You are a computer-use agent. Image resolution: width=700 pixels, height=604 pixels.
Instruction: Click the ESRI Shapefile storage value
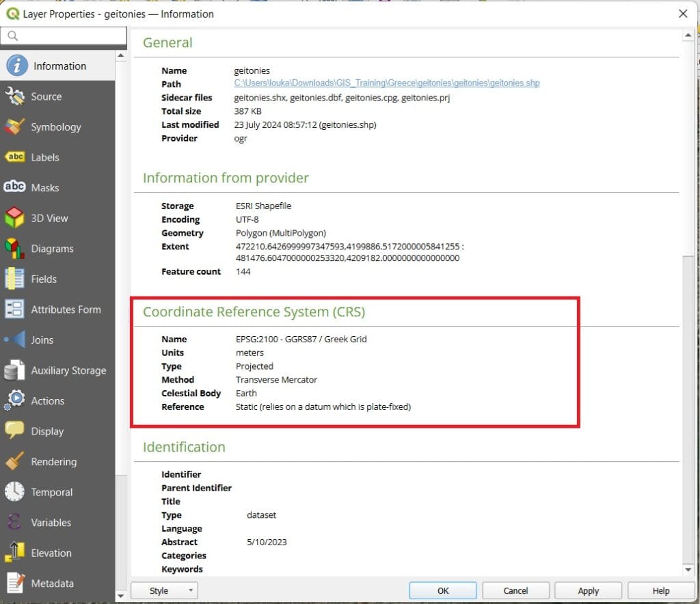[263, 206]
